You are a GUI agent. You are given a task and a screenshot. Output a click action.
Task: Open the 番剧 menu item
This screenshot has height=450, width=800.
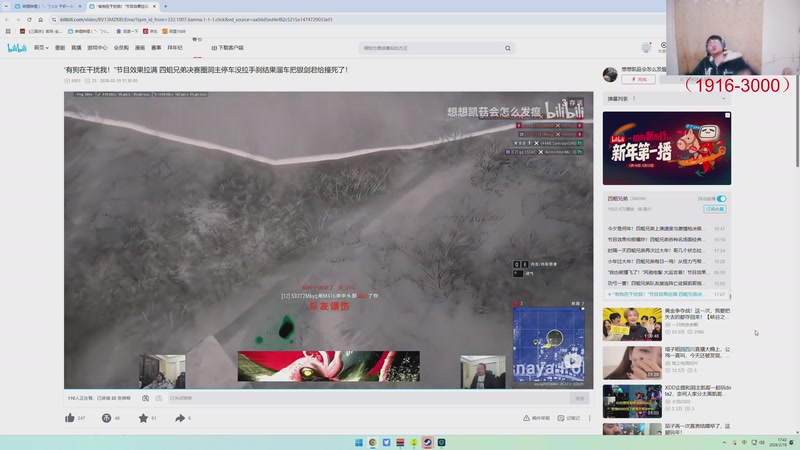pyautogui.click(x=60, y=48)
